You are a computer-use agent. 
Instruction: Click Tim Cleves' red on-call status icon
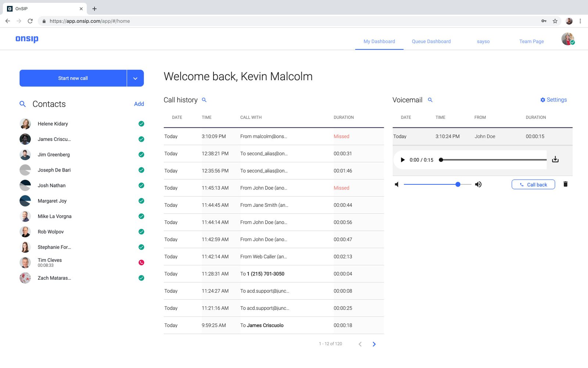pos(141,262)
